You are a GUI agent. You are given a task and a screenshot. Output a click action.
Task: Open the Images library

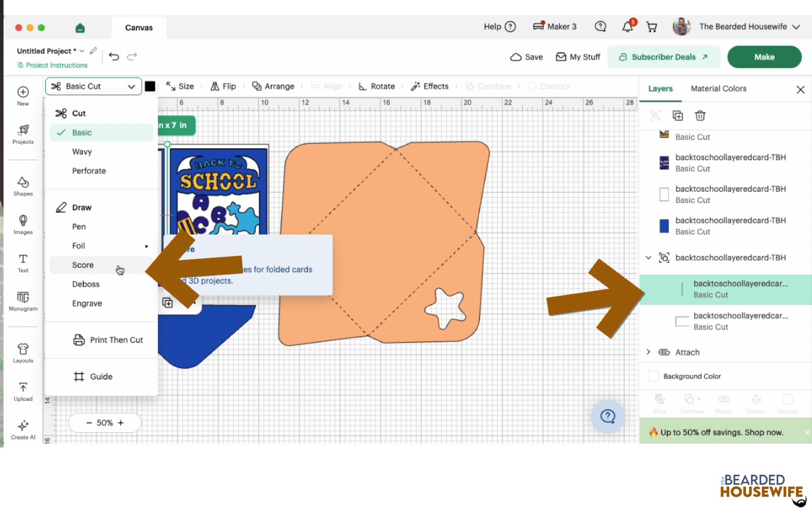click(x=23, y=224)
